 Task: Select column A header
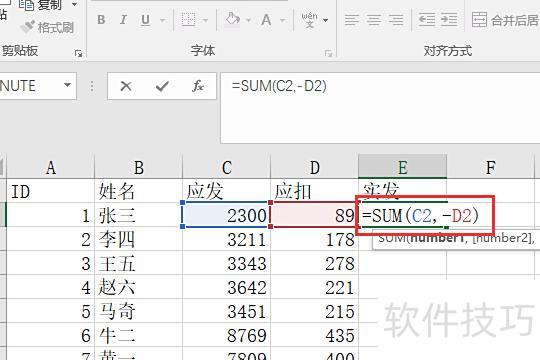click(51, 167)
